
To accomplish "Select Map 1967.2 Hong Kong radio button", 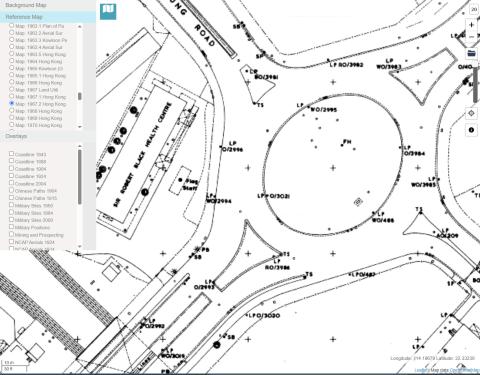I will pyautogui.click(x=12, y=103).
